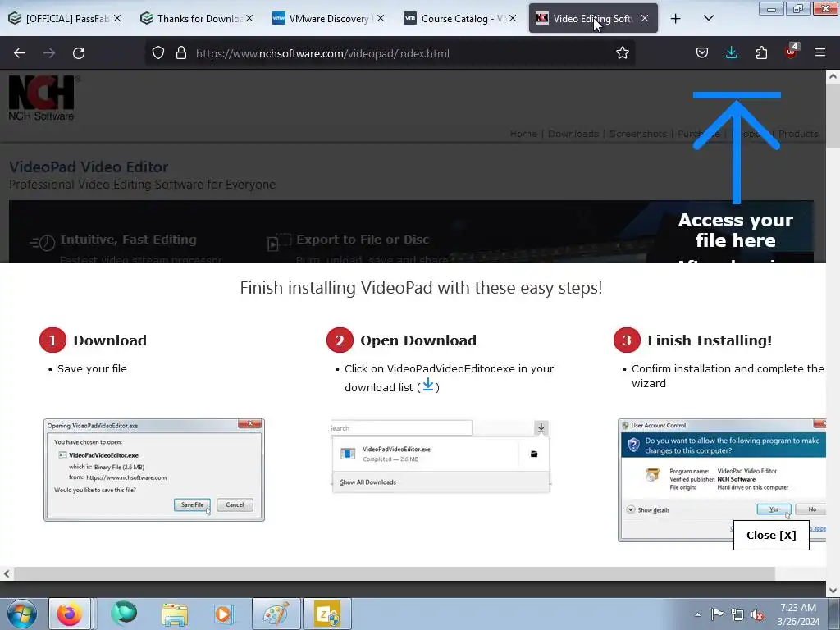The height and width of the screenshot is (630, 840).
Task: Click the 'Finish installing VideoPad with these easy steps!' heading
Action: tap(421, 288)
